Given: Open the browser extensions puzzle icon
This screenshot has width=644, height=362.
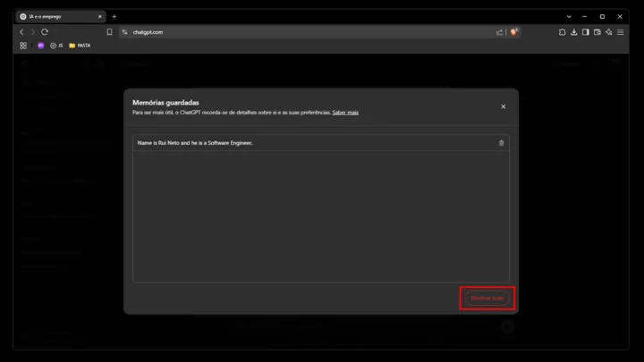Looking at the screenshot, I should pyautogui.click(x=562, y=32).
